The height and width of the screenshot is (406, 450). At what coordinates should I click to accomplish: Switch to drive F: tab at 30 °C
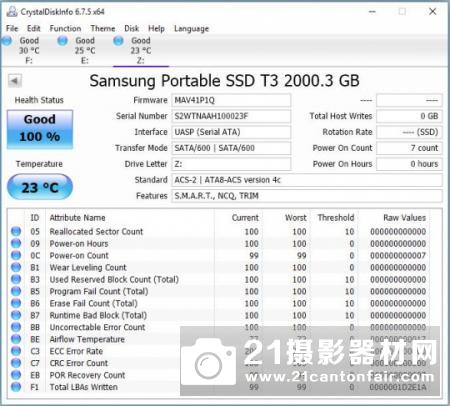point(29,50)
